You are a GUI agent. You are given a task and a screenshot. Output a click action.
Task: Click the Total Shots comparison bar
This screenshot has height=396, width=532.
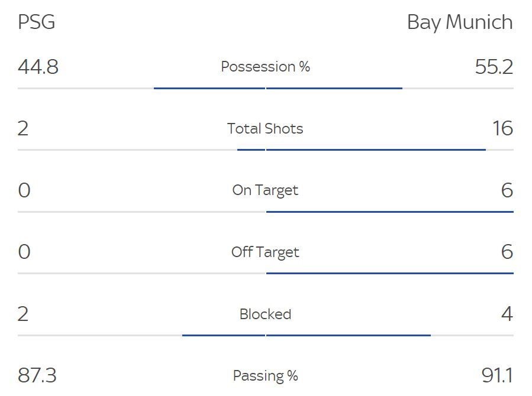point(361,150)
